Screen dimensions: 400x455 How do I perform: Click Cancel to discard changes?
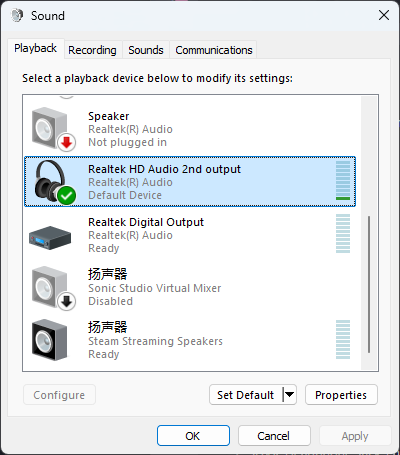(274, 436)
